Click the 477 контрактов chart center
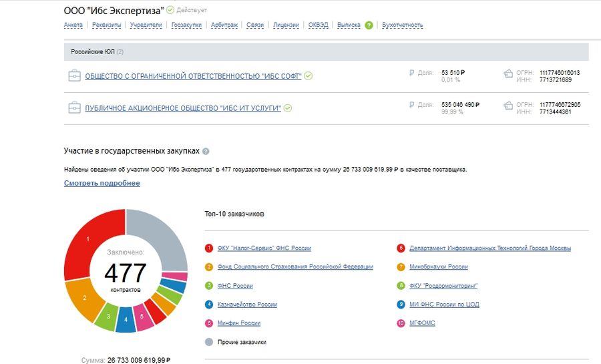This screenshot has width=601, height=364. [126, 272]
